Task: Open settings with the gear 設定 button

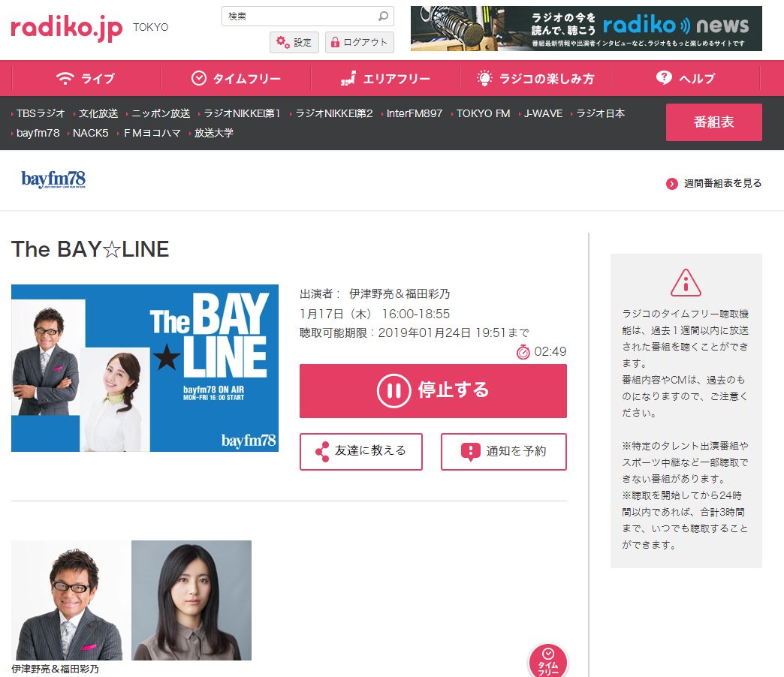Action: click(x=294, y=43)
